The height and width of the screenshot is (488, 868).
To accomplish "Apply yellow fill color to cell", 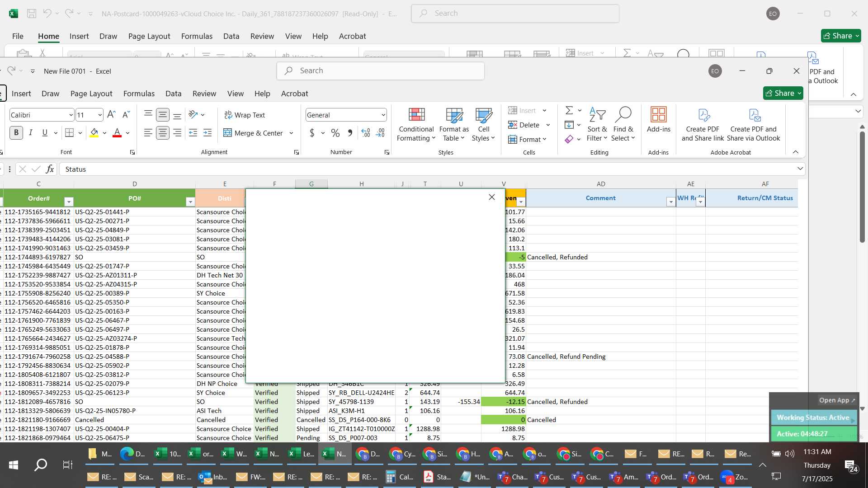I will click(x=94, y=133).
